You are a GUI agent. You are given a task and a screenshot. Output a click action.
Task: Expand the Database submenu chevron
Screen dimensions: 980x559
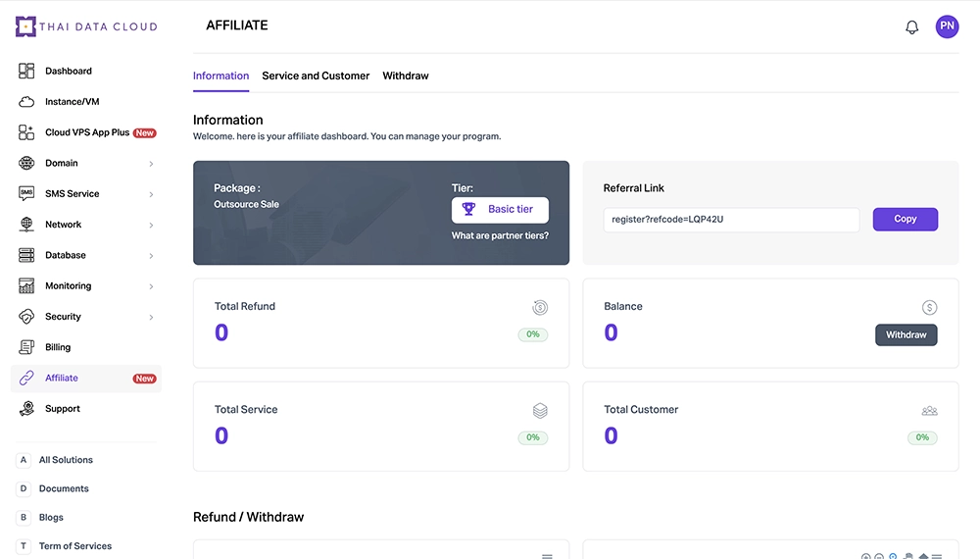point(151,255)
